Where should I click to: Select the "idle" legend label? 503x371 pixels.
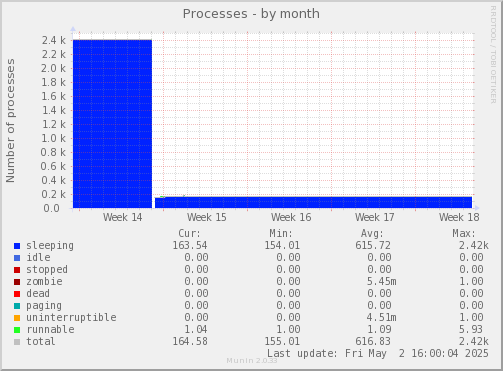(38, 257)
